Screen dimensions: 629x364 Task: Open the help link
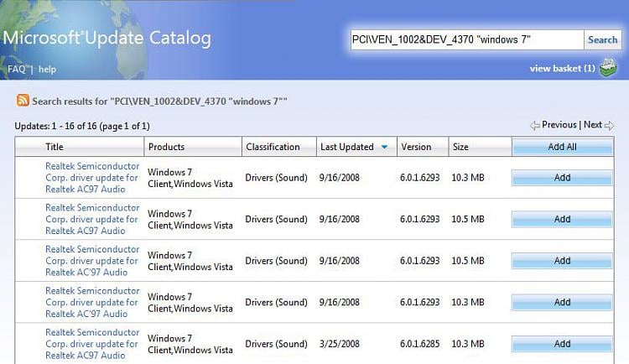click(47, 69)
